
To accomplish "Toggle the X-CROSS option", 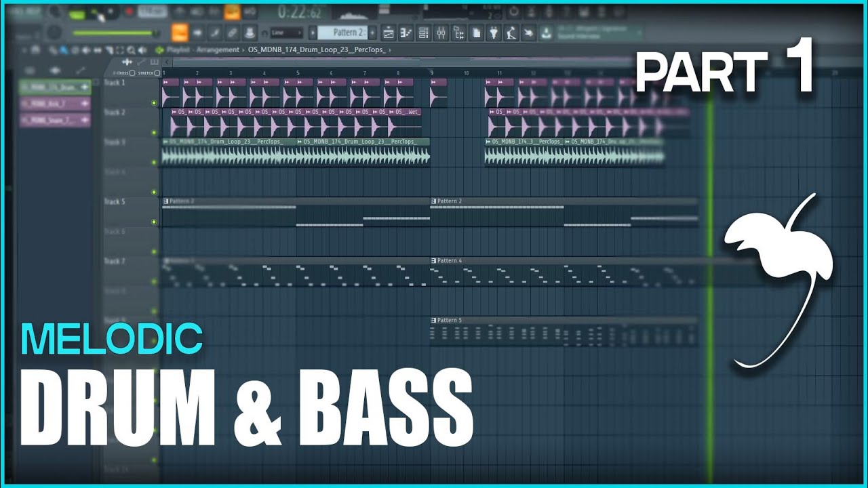I will [x=132, y=73].
